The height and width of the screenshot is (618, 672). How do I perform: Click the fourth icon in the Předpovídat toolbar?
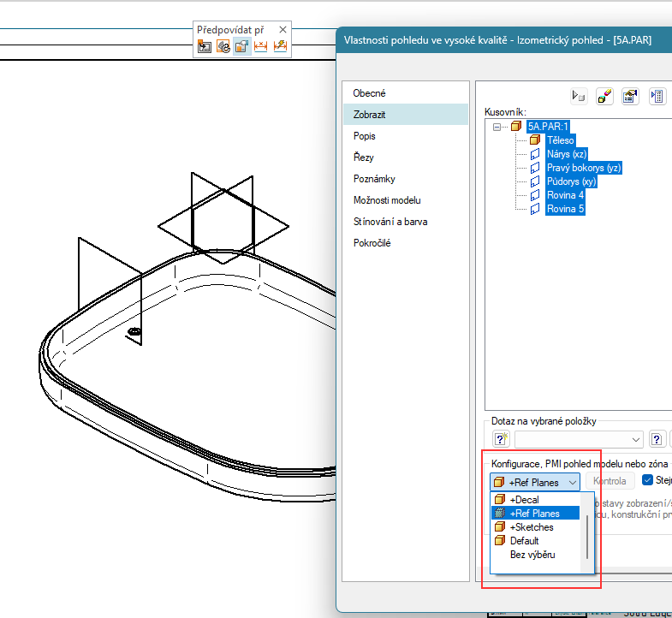pyautogui.click(x=261, y=47)
